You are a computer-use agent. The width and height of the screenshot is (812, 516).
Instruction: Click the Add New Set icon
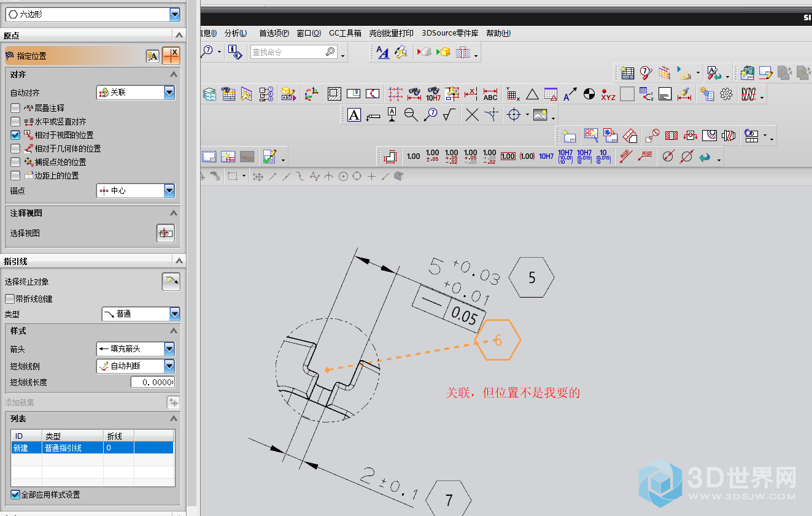[x=174, y=402]
